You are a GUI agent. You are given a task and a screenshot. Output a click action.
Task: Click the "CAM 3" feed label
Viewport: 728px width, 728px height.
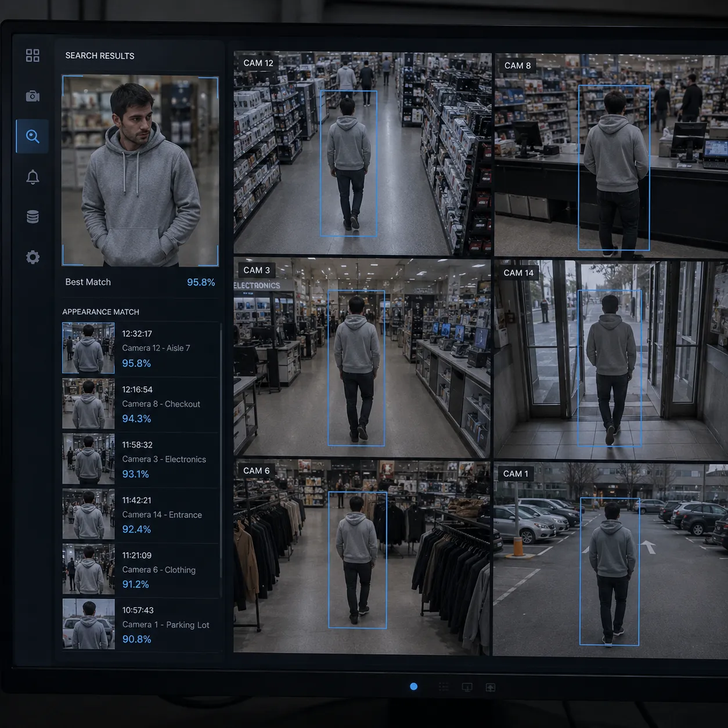pos(257,270)
